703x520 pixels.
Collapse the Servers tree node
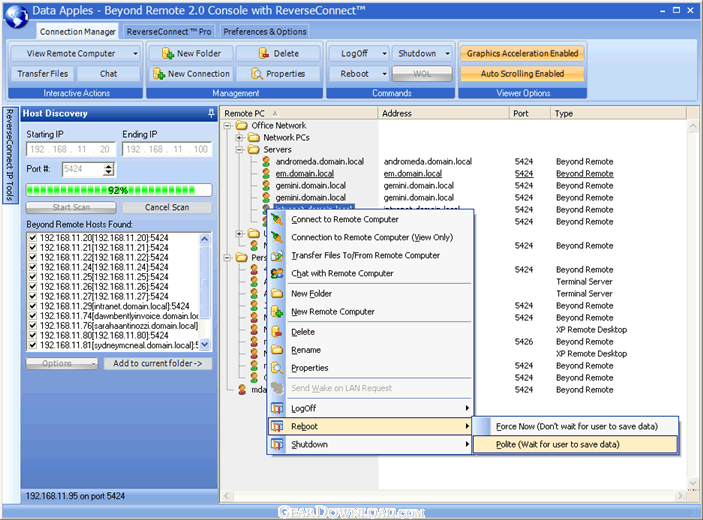point(239,149)
